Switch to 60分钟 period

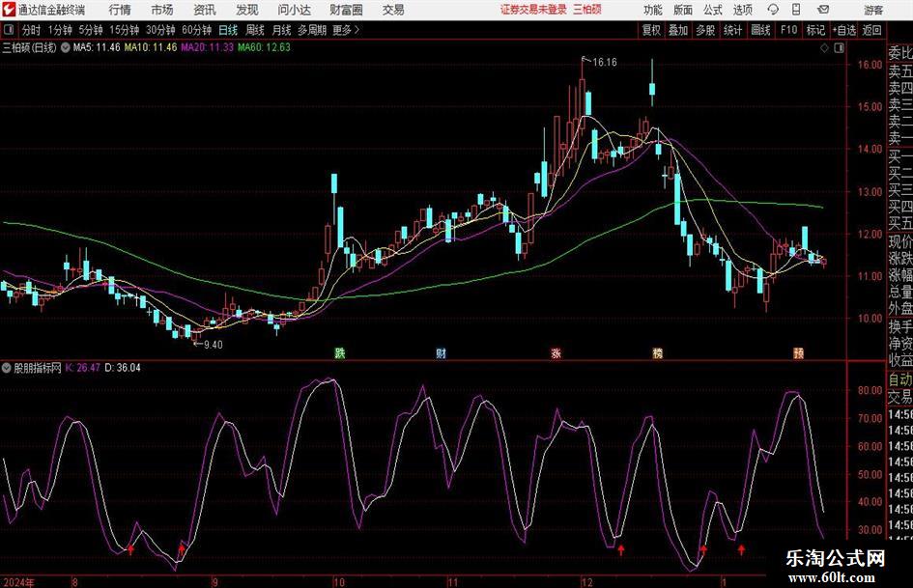[197, 30]
